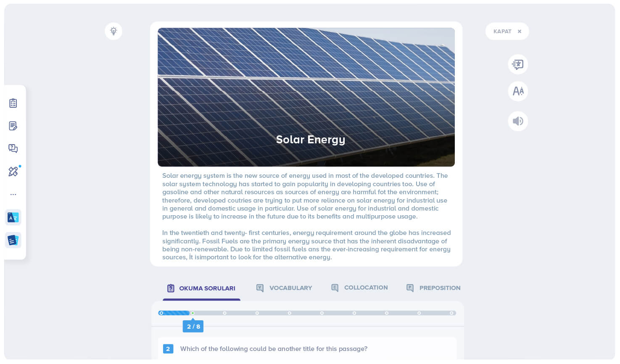
Task: Open the COLLOCATION tab
Action: click(359, 288)
